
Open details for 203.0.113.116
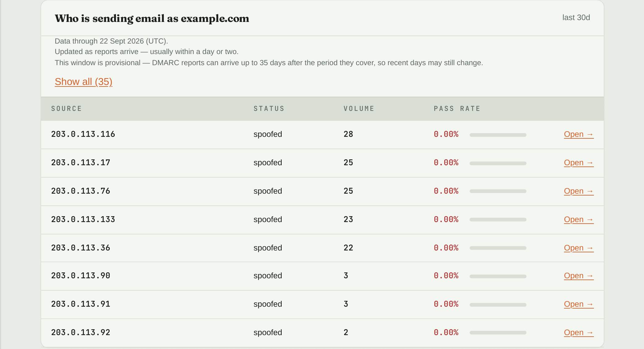(x=579, y=134)
